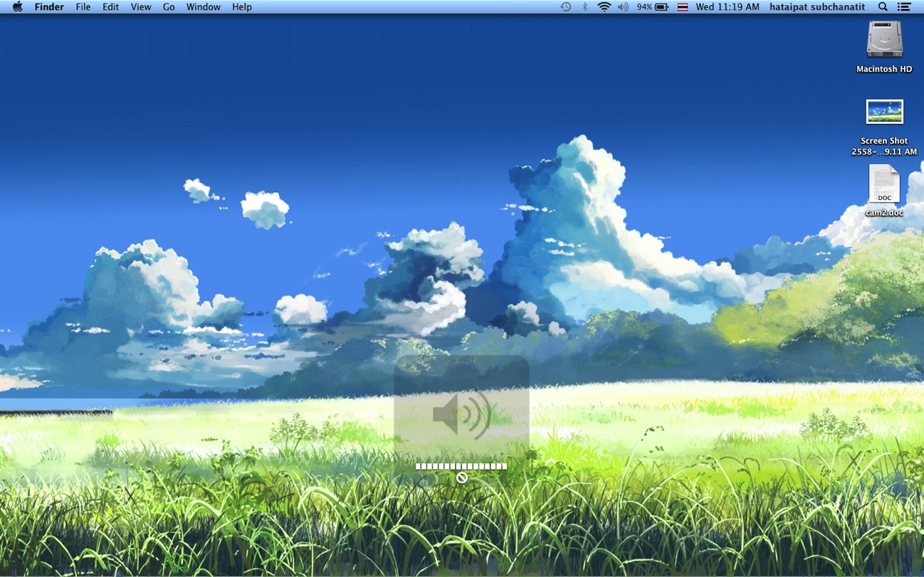
Task: Open the Notification Center list icon
Action: [904, 7]
